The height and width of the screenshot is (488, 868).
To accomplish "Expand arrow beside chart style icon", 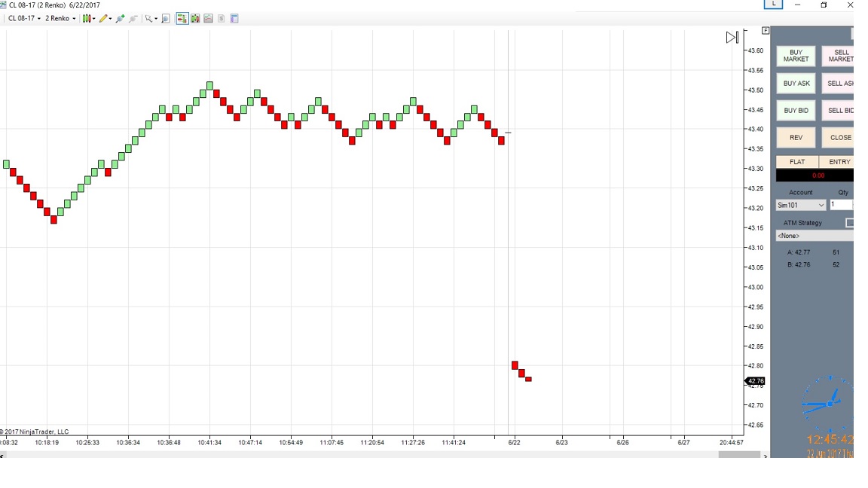I will 94,19.
